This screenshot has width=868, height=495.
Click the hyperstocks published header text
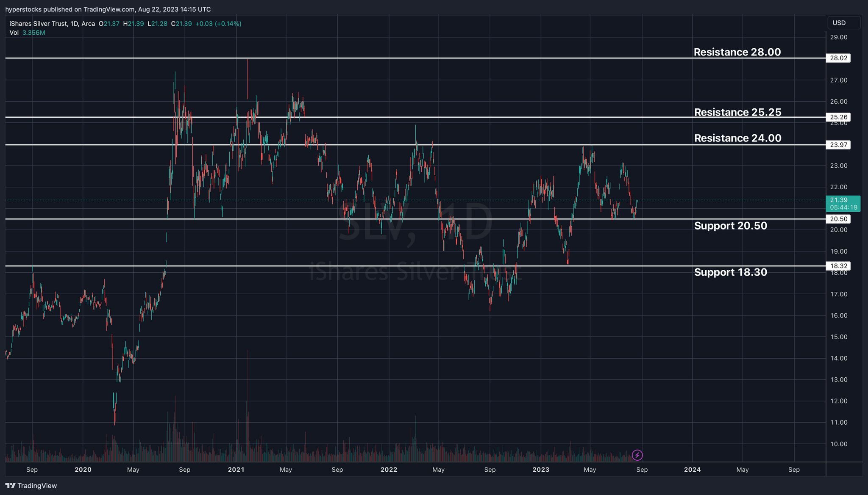click(x=108, y=9)
